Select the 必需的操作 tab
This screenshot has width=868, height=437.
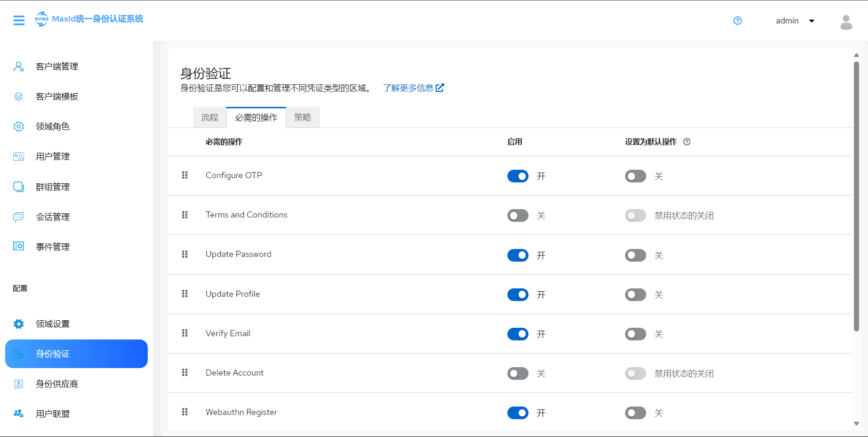point(256,118)
